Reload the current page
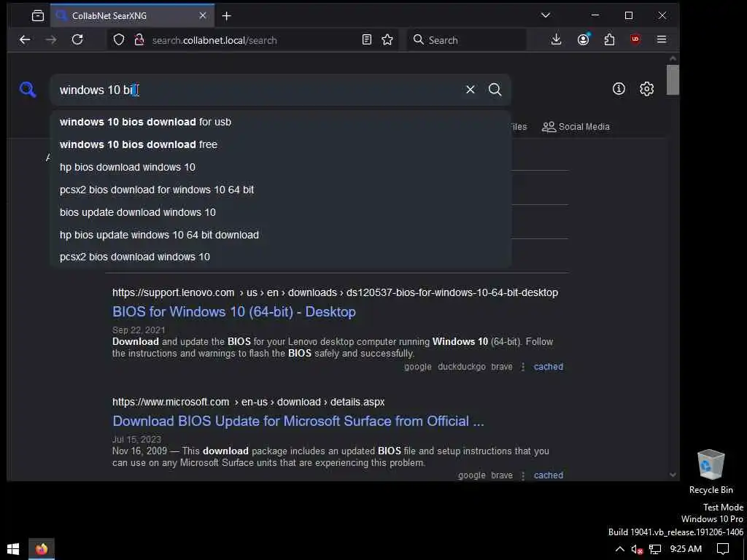This screenshot has height=560, width=747. click(x=77, y=39)
